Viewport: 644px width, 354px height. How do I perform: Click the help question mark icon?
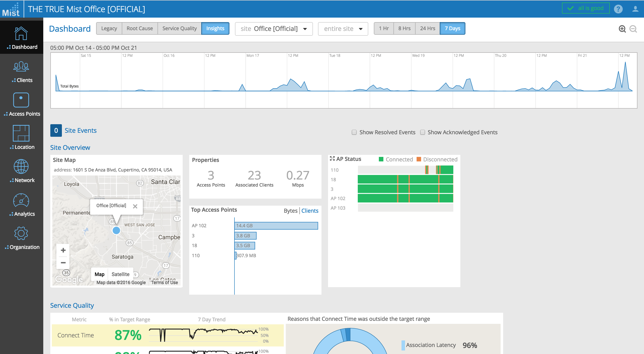tap(618, 9)
